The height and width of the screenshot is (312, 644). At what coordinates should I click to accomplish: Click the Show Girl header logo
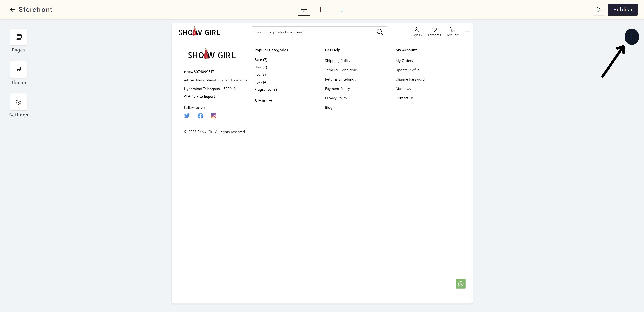click(199, 32)
